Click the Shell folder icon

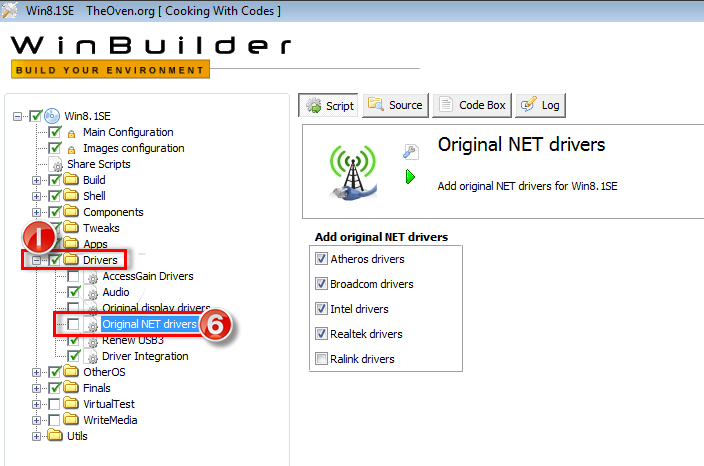pyautogui.click(x=70, y=196)
